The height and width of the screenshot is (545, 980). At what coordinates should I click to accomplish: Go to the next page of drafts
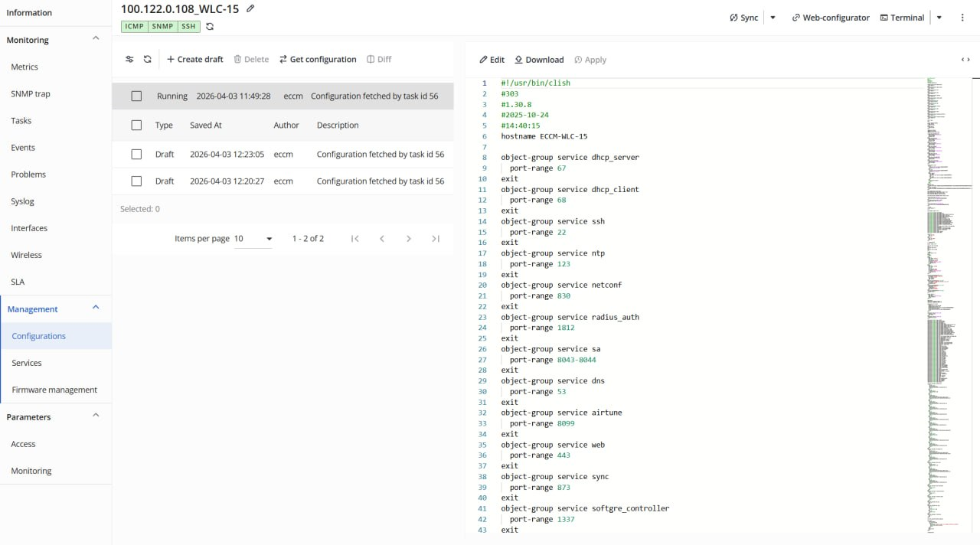pos(409,239)
